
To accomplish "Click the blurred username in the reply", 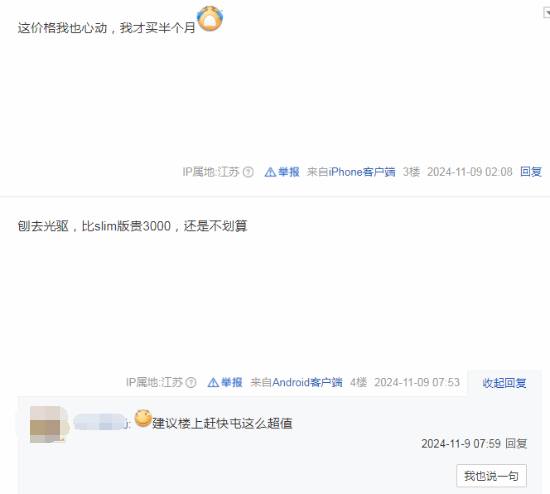I will pyautogui.click(x=101, y=422).
